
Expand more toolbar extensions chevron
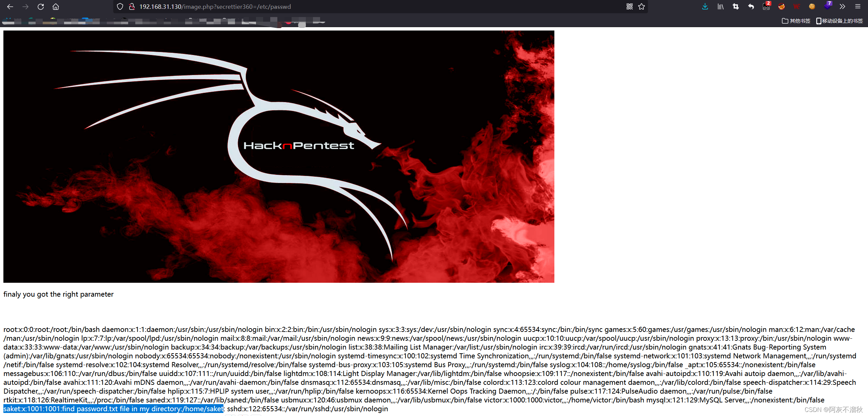click(x=843, y=7)
